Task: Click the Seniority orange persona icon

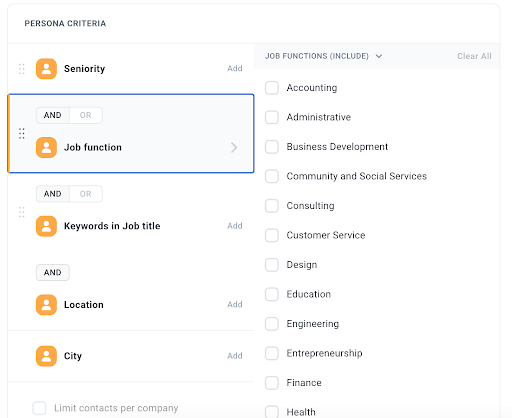Action: (46, 69)
